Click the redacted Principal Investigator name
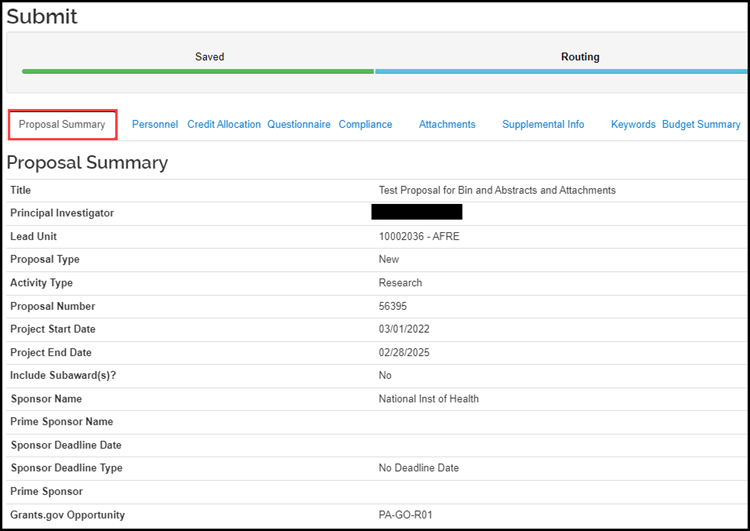Image resolution: width=750 pixels, height=531 pixels. point(416,213)
